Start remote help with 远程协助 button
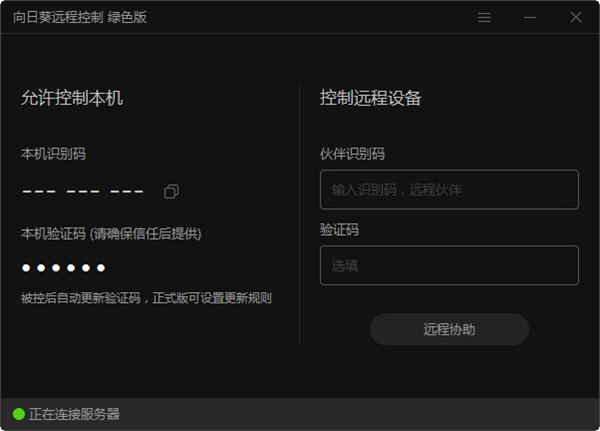Screen dimensions: 600x431 pyautogui.click(x=449, y=330)
